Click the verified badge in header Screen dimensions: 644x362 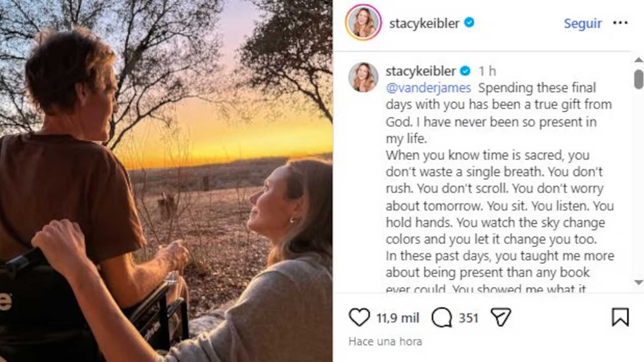(469, 22)
